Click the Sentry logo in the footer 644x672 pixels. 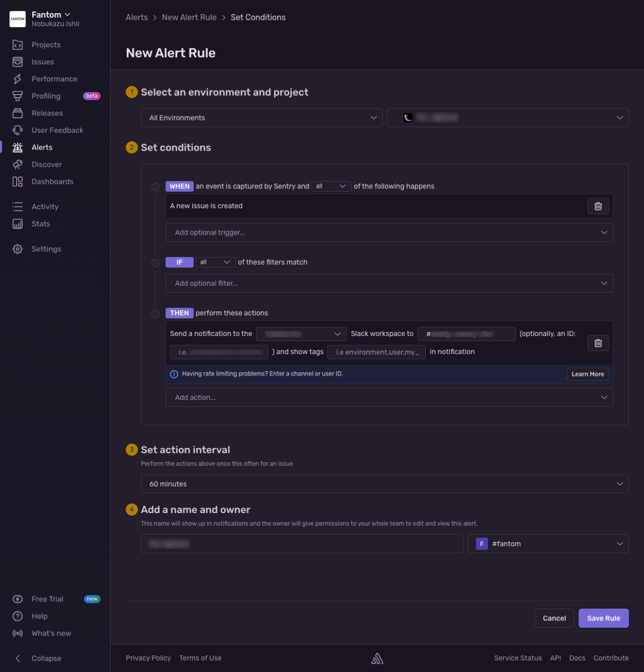(x=377, y=658)
